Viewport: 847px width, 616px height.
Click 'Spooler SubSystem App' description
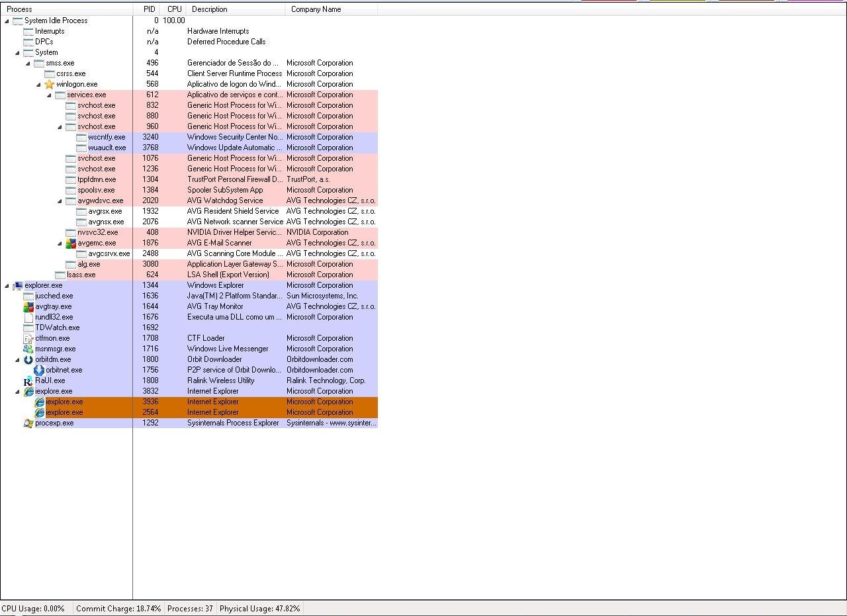click(x=225, y=190)
